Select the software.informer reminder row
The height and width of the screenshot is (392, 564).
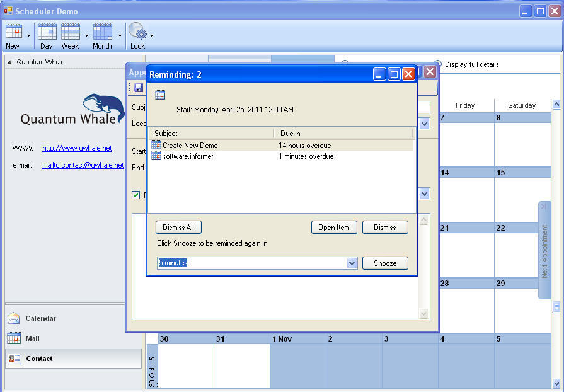tap(281, 156)
